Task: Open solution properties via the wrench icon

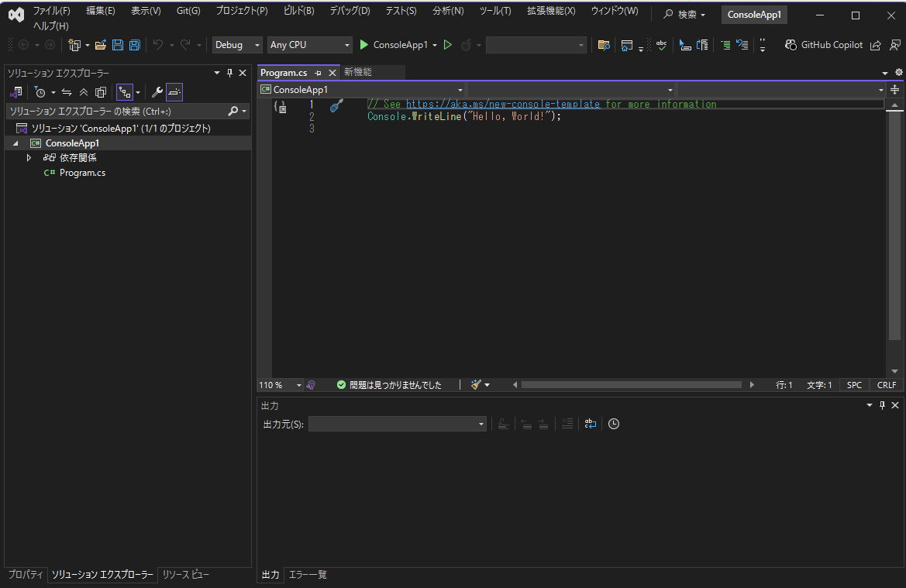Action: 157,92
